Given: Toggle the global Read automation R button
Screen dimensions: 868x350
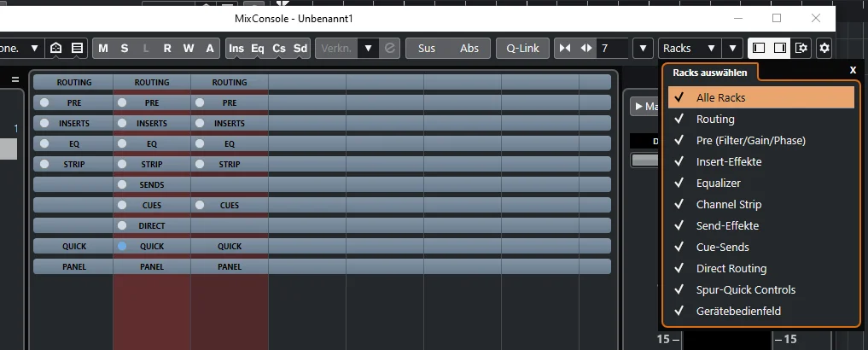Looking at the screenshot, I should point(167,48).
